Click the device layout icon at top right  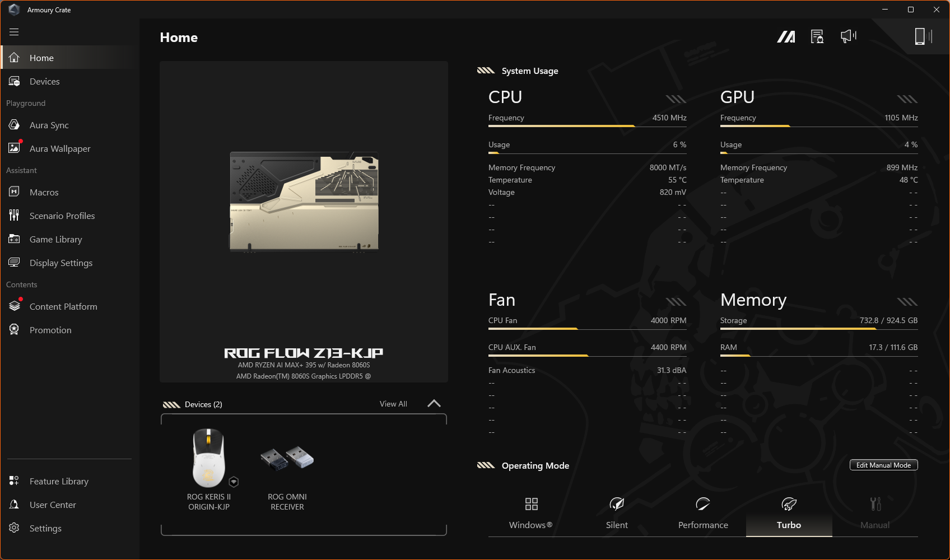(923, 36)
